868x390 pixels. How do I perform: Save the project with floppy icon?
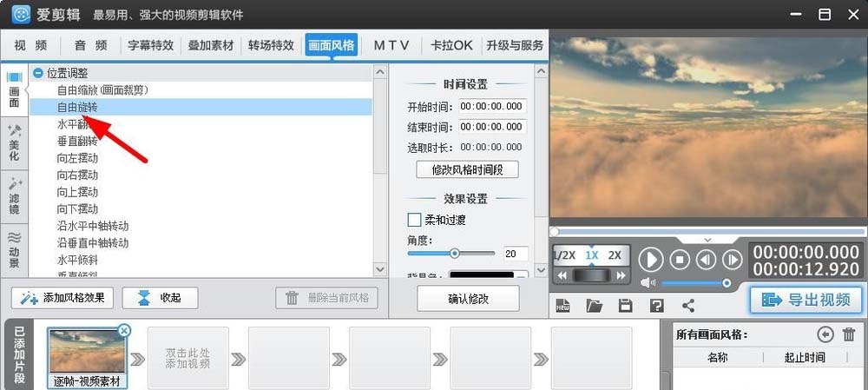pyautogui.click(x=626, y=305)
